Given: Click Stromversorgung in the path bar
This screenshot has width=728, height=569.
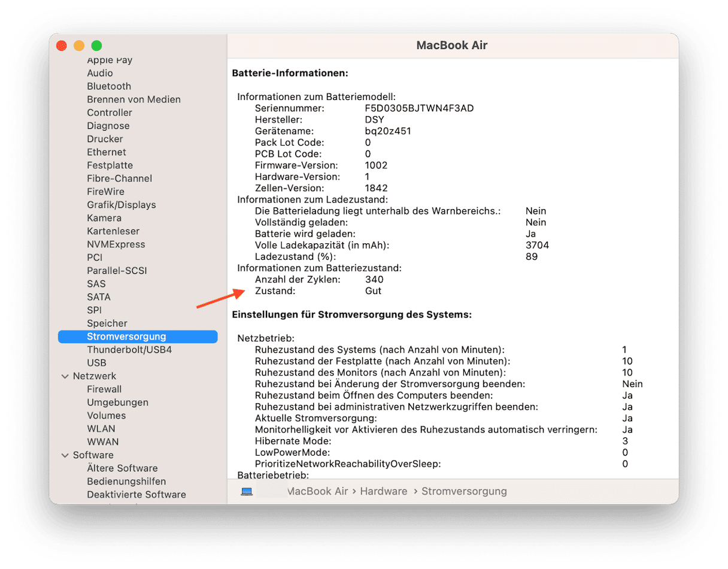Looking at the screenshot, I should coord(464,491).
